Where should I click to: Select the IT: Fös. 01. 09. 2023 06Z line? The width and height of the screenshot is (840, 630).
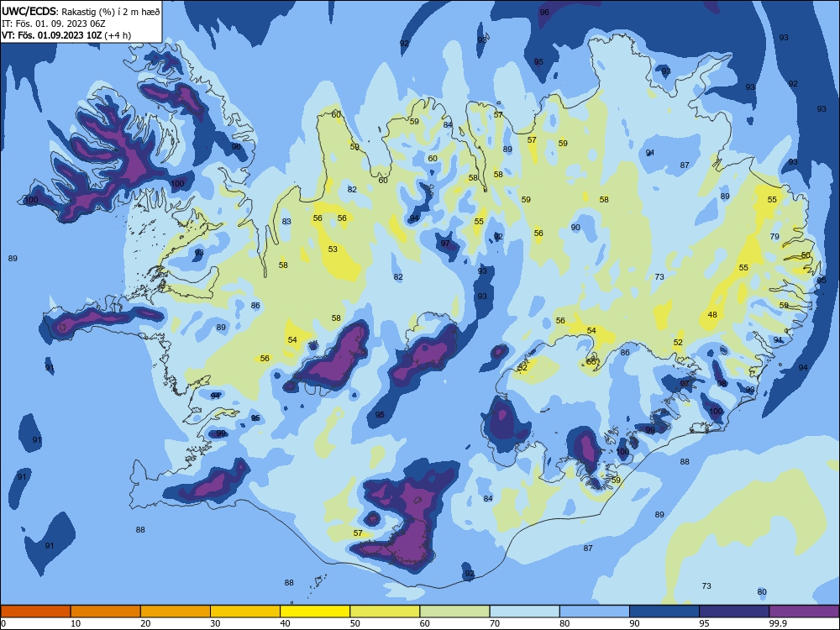(x=54, y=24)
